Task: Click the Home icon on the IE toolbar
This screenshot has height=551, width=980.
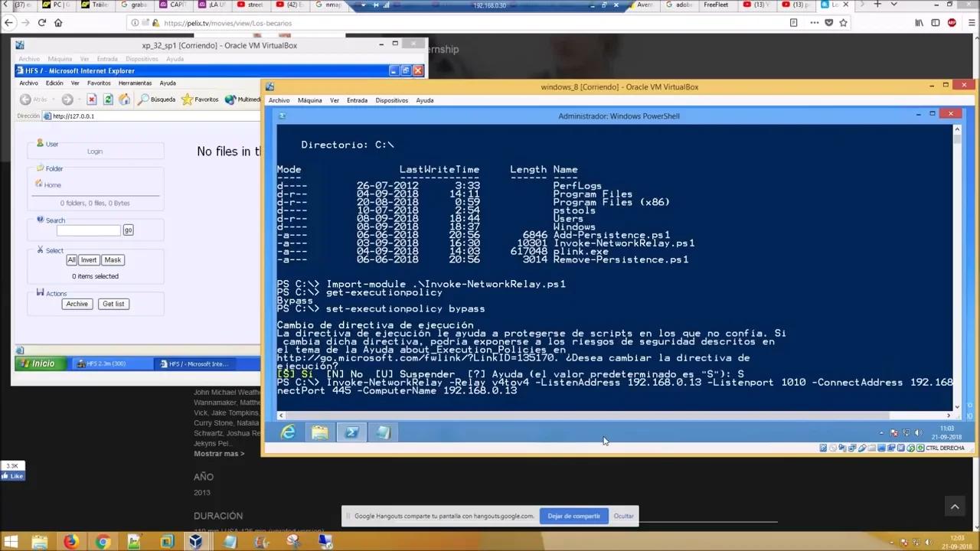Action: (x=125, y=99)
